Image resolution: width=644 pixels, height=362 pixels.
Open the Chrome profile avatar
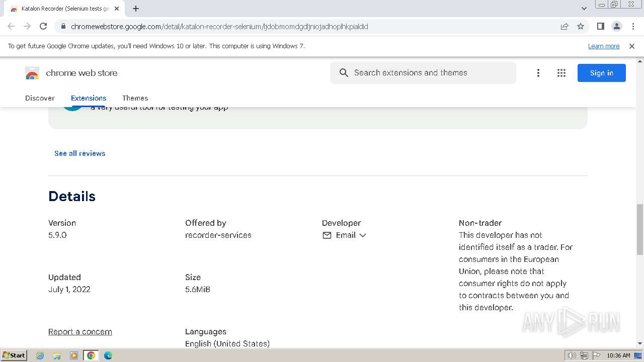(x=617, y=26)
